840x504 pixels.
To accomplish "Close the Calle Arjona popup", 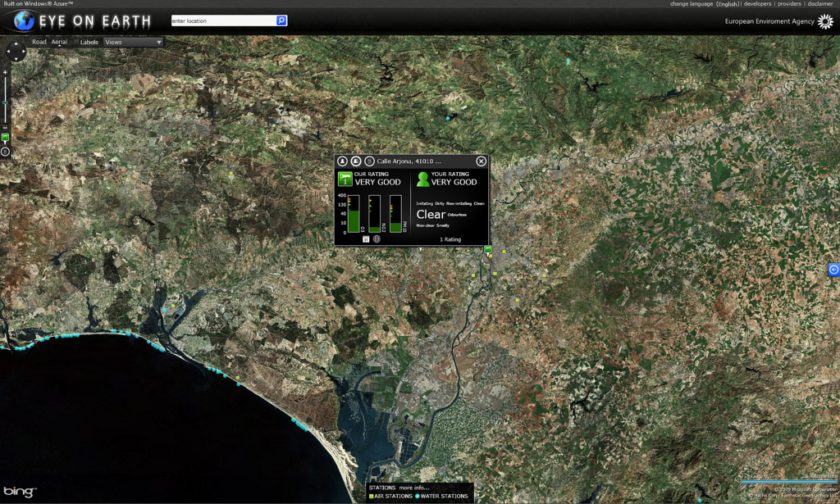I will 481,161.
